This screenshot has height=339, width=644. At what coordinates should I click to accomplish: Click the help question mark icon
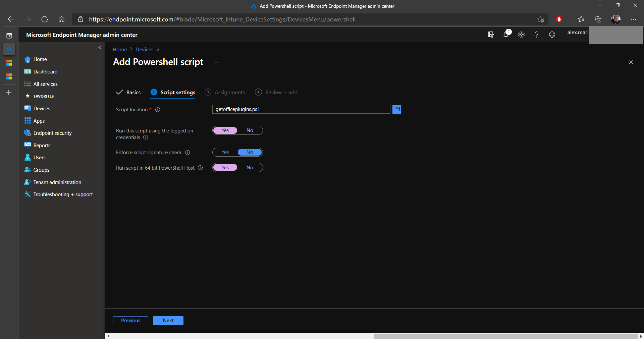[x=537, y=35]
